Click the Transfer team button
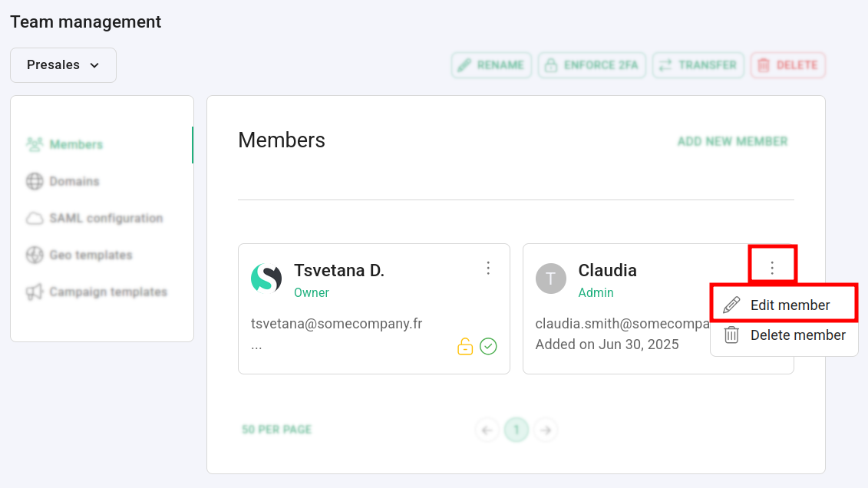 point(698,65)
